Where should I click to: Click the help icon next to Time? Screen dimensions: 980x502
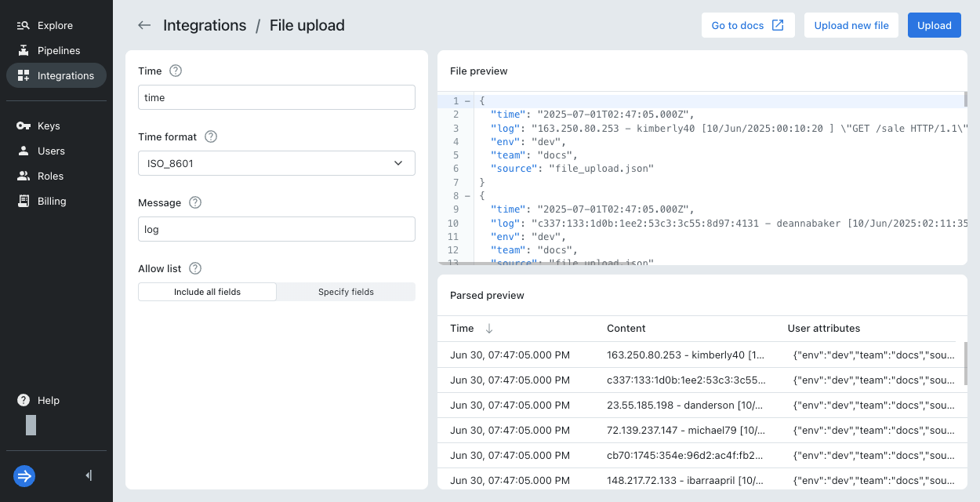tap(176, 71)
